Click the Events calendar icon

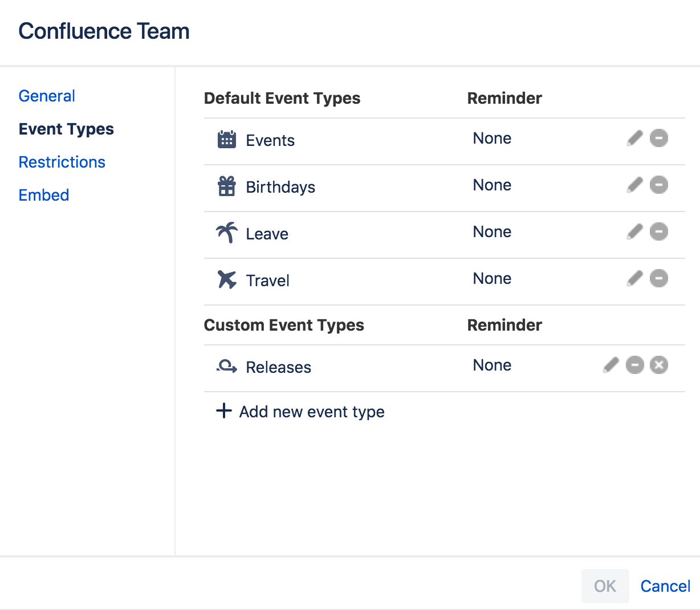227,140
